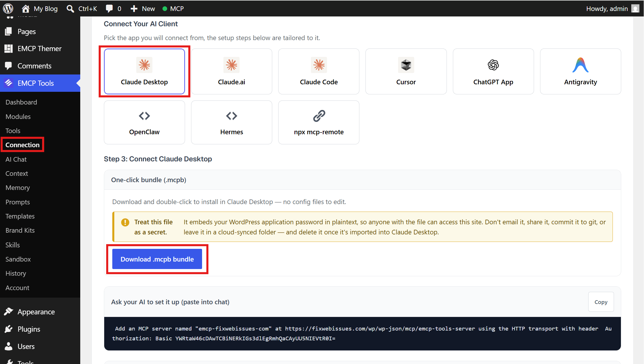Image resolution: width=644 pixels, height=364 pixels.
Task: Open Modules submenu item
Action: point(18,117)
